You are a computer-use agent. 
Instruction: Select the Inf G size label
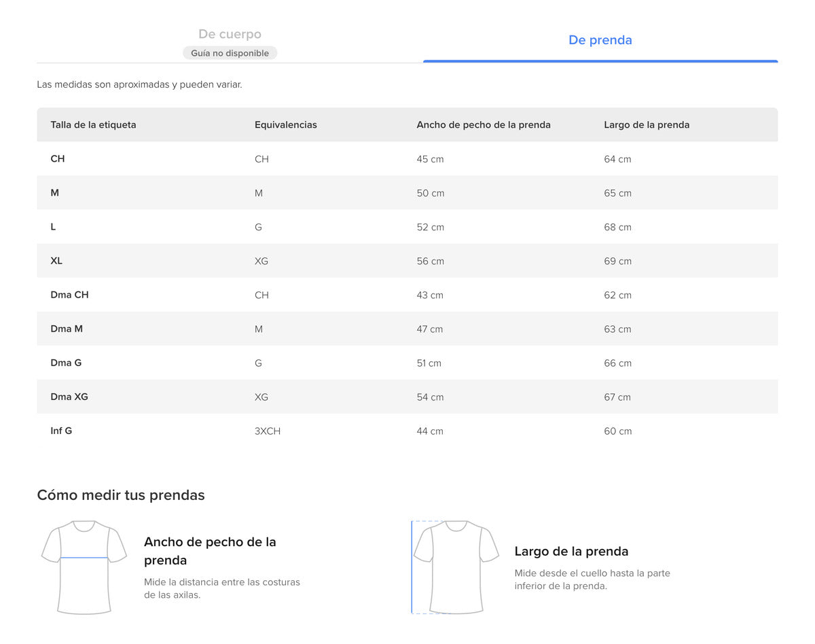coord(61,431)
